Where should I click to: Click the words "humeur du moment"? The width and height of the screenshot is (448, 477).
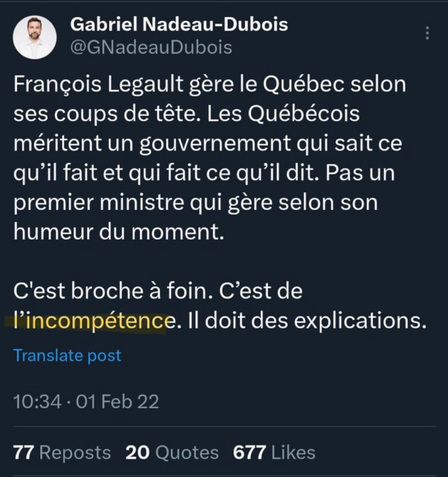[x=119, y=232]
